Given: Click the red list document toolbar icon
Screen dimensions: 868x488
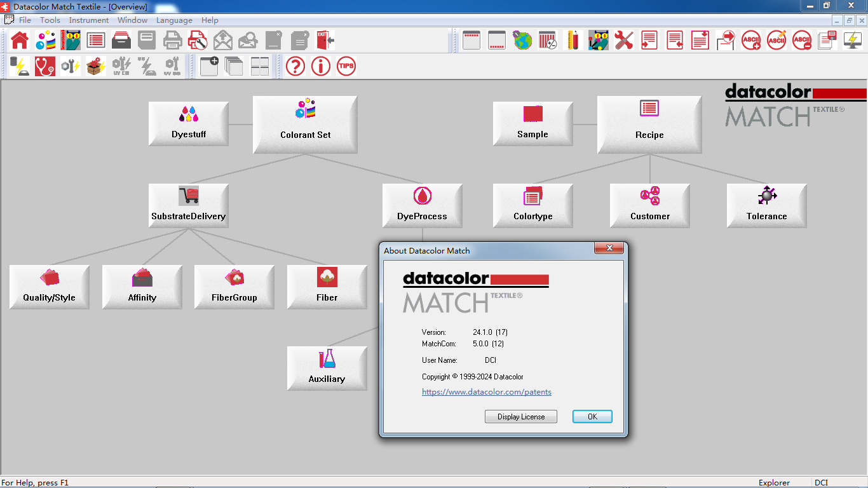Looking at the screenshot, I should 96,41.
